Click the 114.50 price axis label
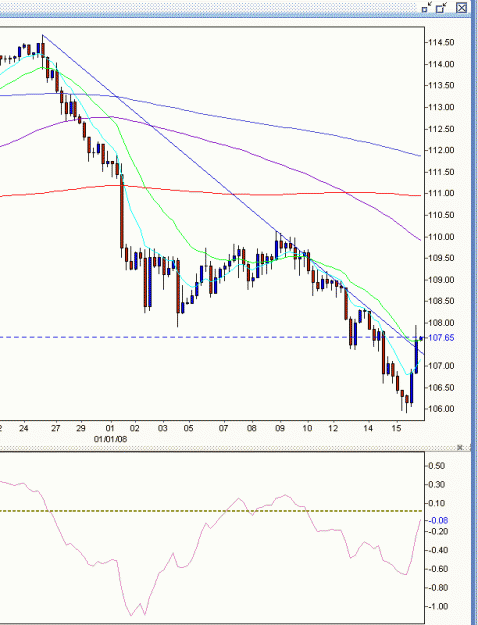Screen dimensions: 478x625 tap(441, 43)
